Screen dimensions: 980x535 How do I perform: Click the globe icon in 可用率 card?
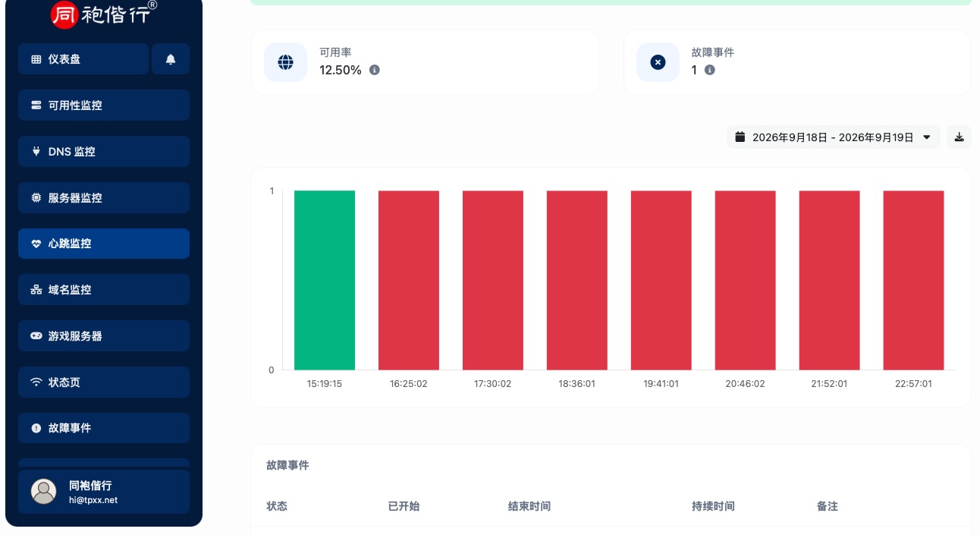pyautogui.click(x=285, y=62)
